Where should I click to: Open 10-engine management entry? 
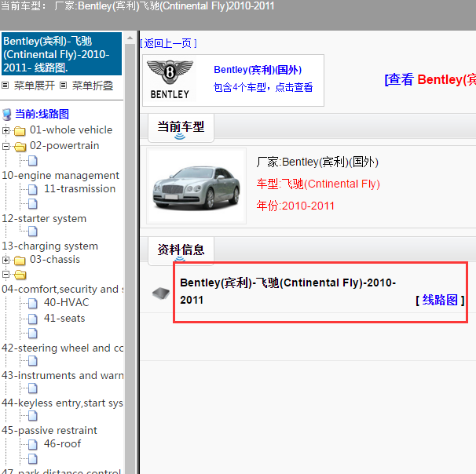click(x=60, y=176)
